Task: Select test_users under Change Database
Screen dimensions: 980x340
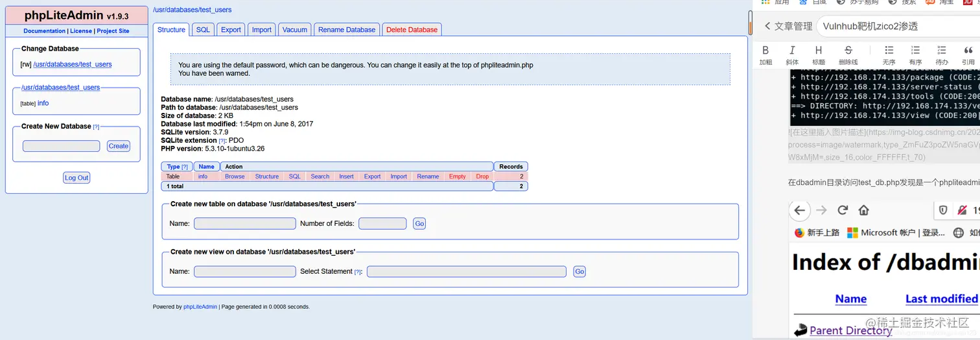Action: pos(73,64)
